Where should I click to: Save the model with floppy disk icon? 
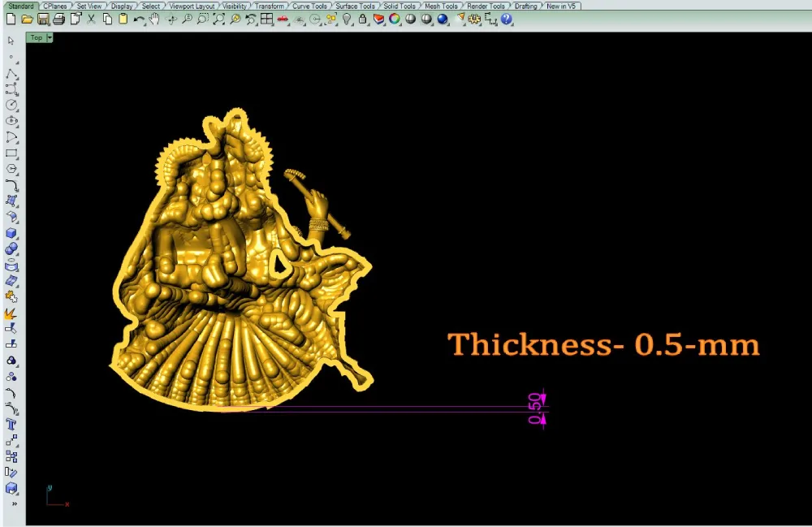pyautogui.click(x=43, y=19)
